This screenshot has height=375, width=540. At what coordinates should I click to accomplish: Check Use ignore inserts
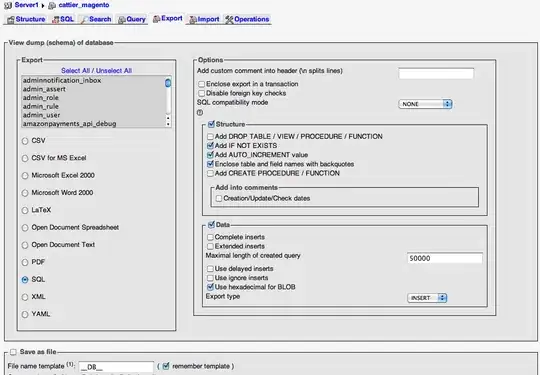[x=210, y=278]
